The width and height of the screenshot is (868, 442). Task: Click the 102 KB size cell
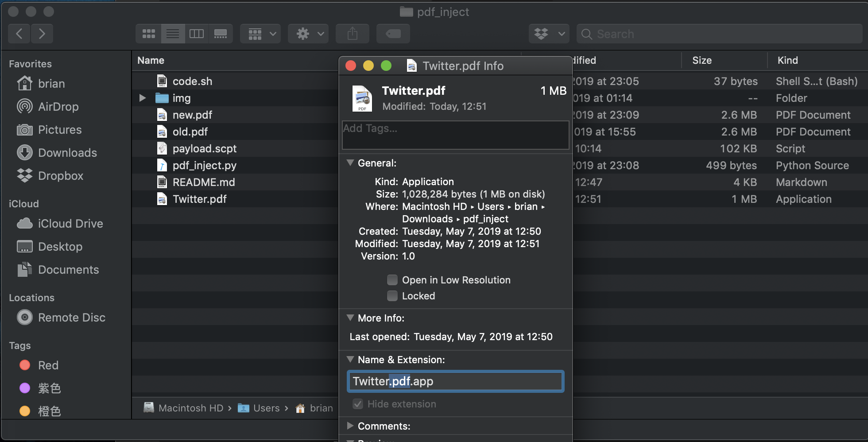click(738, 148)
